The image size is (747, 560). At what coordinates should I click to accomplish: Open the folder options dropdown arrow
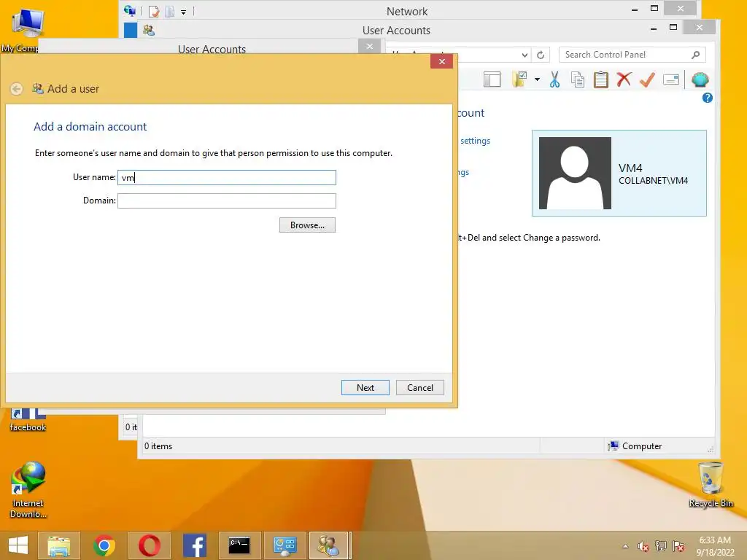537,79
